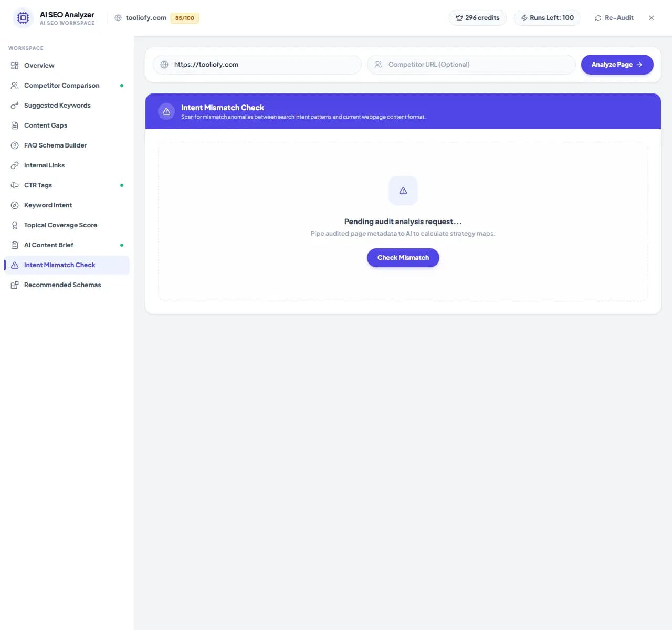
Task: Click the Check Mismatch button
Action: pos(403,258)
